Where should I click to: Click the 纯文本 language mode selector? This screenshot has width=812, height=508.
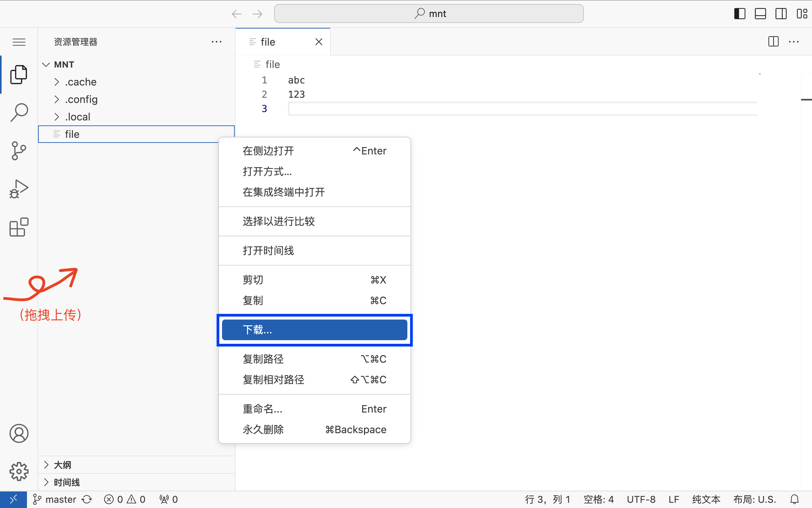point(706,500)
